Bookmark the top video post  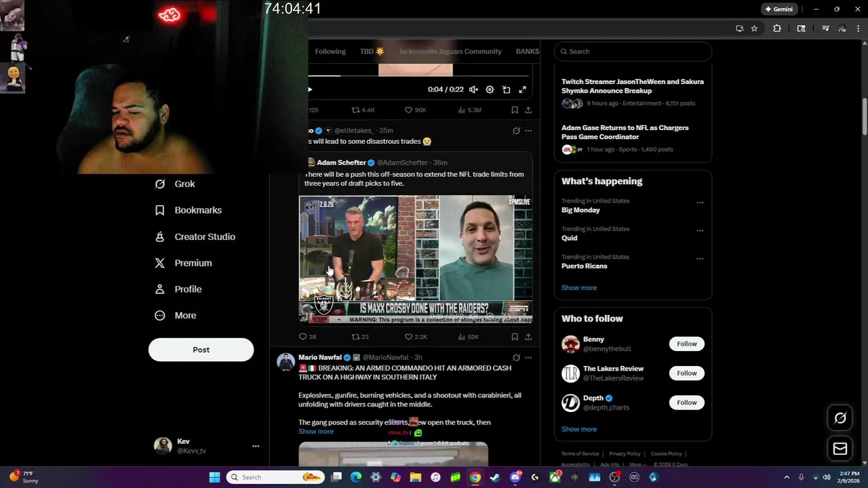pyautogui.click(x=515, y=110)
